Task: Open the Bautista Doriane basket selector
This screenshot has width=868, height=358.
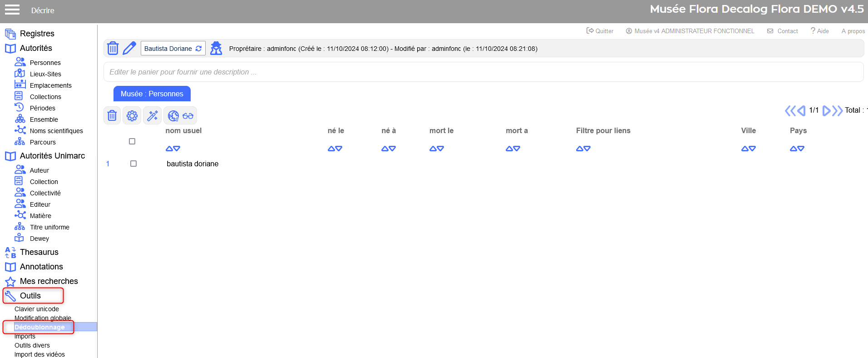Action: [x=173, y=49]
